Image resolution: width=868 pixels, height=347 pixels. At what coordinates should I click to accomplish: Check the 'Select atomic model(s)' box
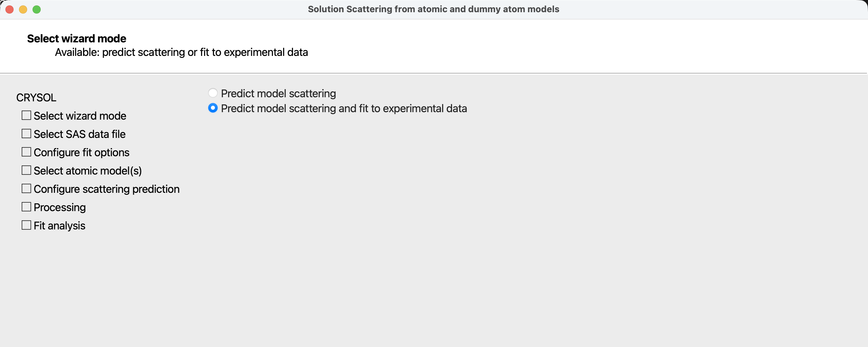(x=26, y=170)
